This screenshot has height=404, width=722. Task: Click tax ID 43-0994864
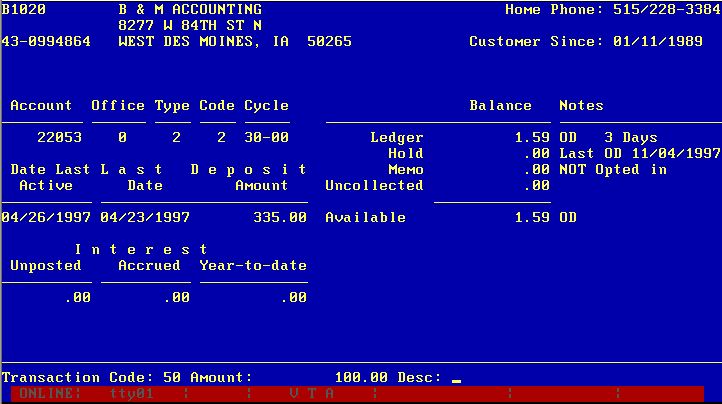[46, 41]
